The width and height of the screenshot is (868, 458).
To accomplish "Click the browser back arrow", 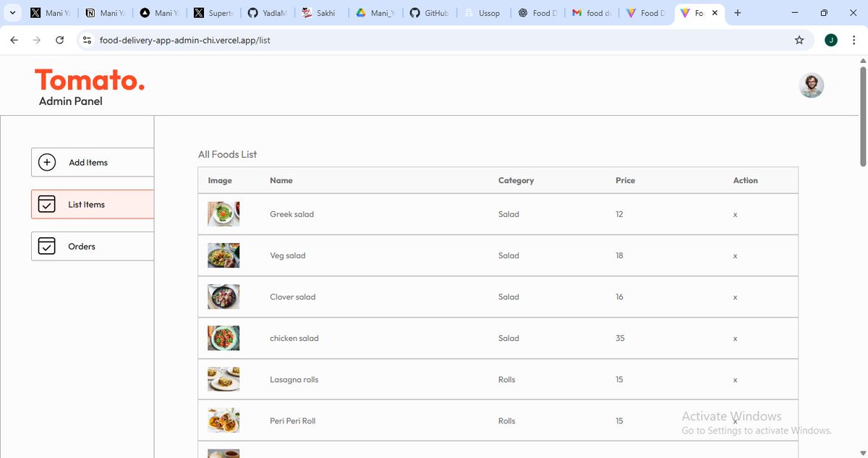I will tap(14, 41).
